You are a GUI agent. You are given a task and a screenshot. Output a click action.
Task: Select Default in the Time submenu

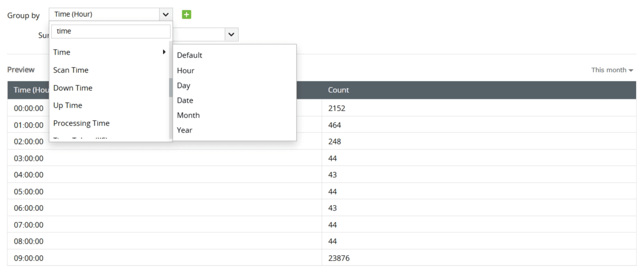point(189,55)
